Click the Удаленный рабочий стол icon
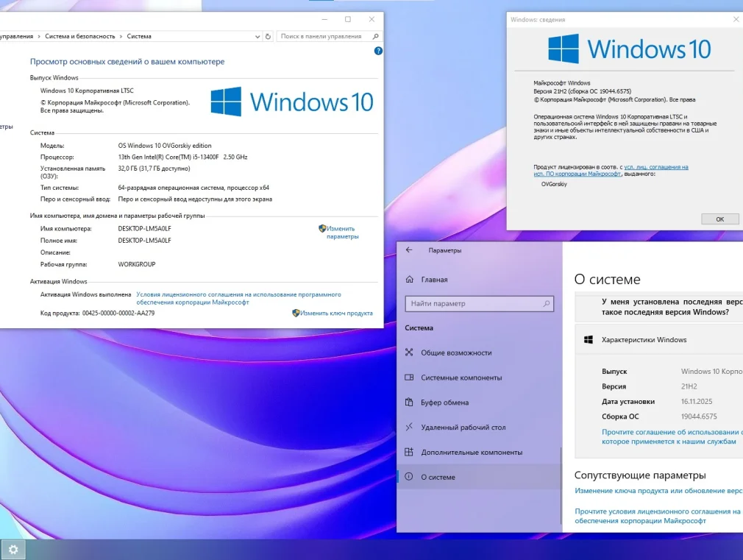 point(410,428)
